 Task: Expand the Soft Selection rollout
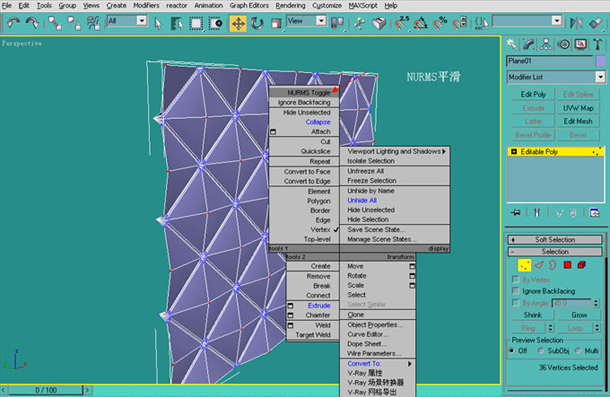click(555, 240)
